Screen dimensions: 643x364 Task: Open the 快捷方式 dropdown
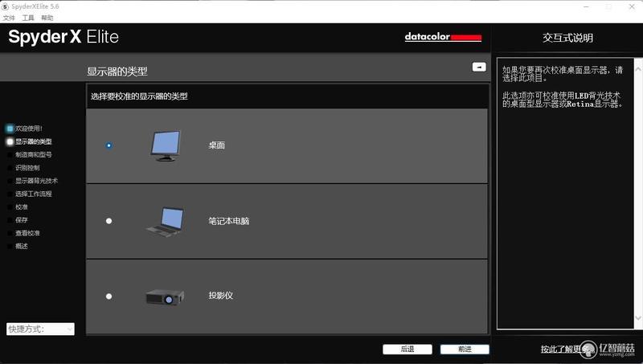tap(40, 329)
